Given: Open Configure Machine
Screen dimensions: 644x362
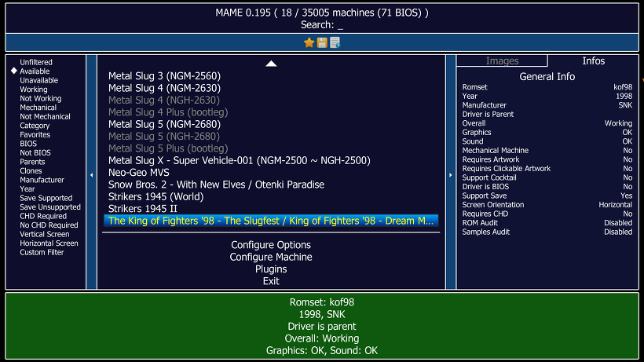Looking at the screenshot, I should click(271, 257).
